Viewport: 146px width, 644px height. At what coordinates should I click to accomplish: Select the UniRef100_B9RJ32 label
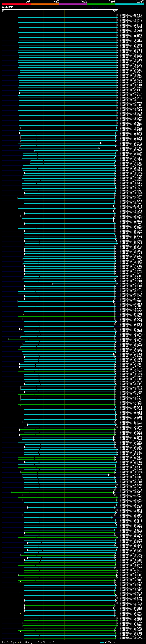click(x=131, y=55)
